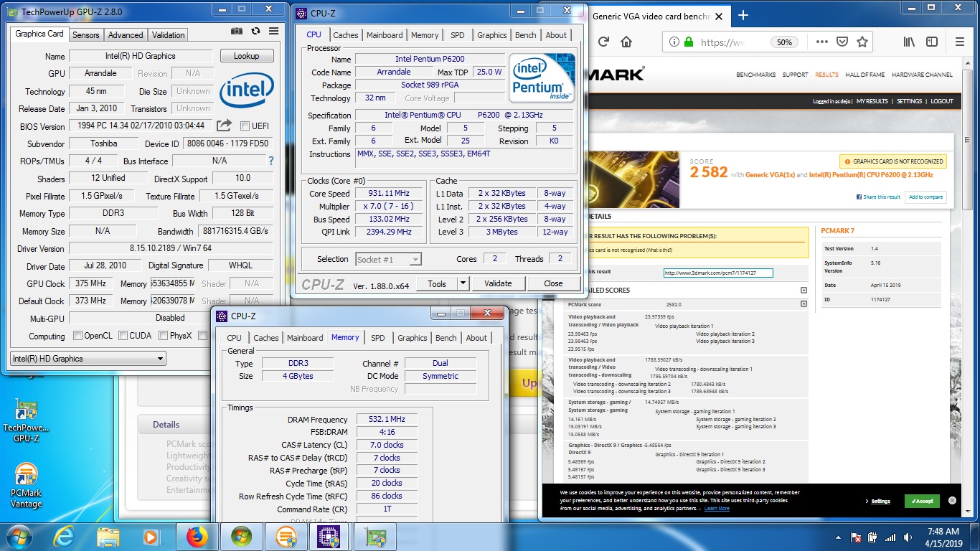Viewport: 980px width, 551px height.
Task: Click the Close button in CPU-Z
Action: [x=553, y=283]
